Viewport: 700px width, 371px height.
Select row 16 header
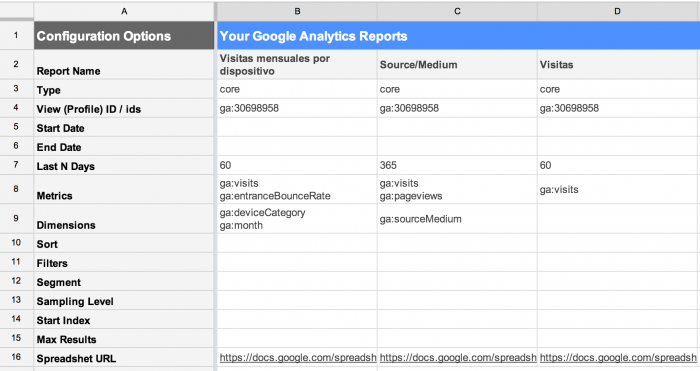[17, 357]
